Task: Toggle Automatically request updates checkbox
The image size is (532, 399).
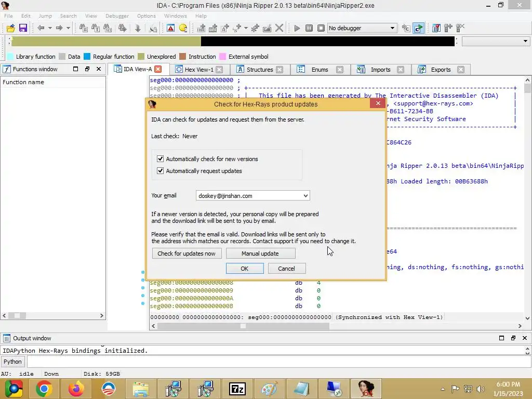Action: point(160,170)
